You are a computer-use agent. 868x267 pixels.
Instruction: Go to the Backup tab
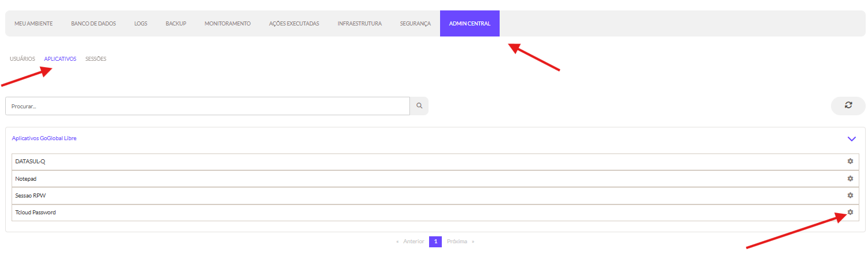tap(176, 24)
